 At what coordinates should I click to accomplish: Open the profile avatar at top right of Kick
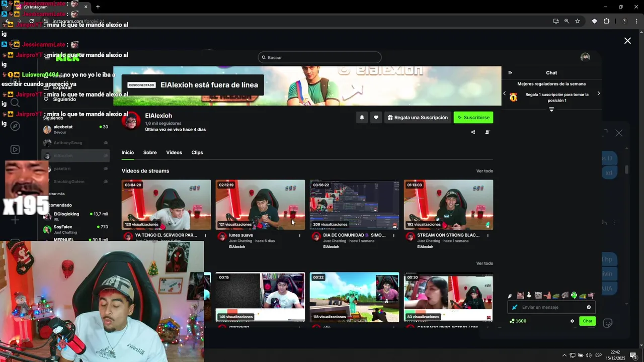pos(585,57)
